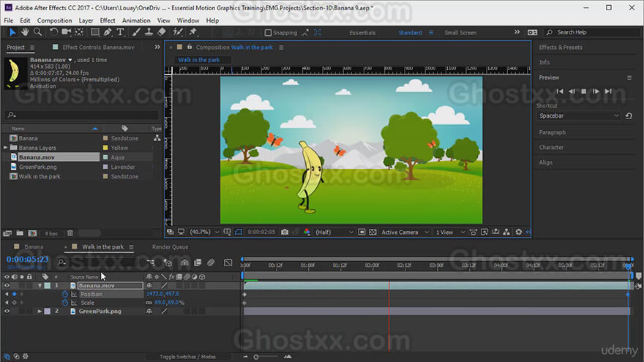Toggle the Position keyframe diamond in layer column
The height and width of the screenshot is (362, 644).
tap(15, 294)
